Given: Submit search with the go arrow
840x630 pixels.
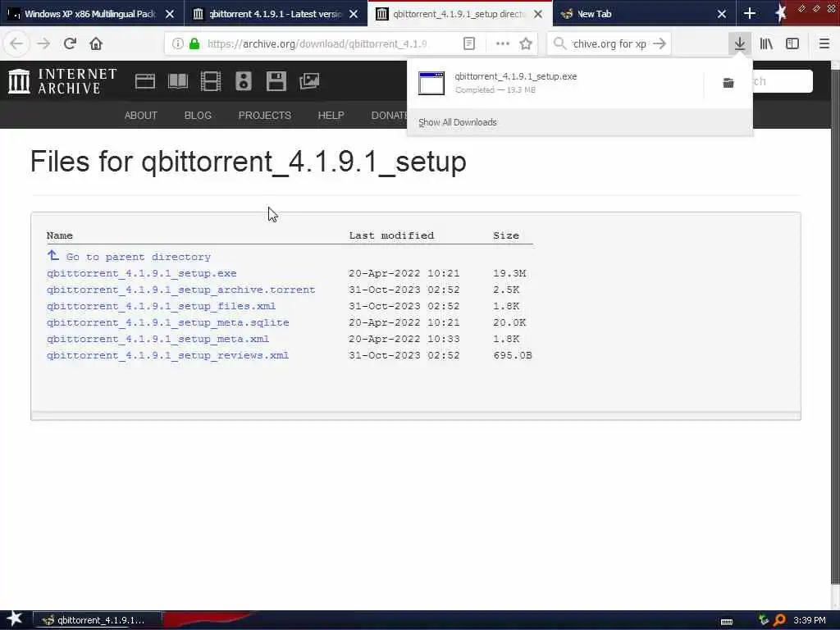Looking at the screenshot, I should tap(660, 43).
